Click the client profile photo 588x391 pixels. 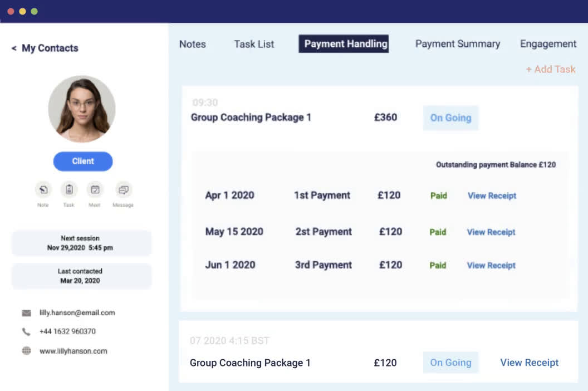tap(82, 109)
